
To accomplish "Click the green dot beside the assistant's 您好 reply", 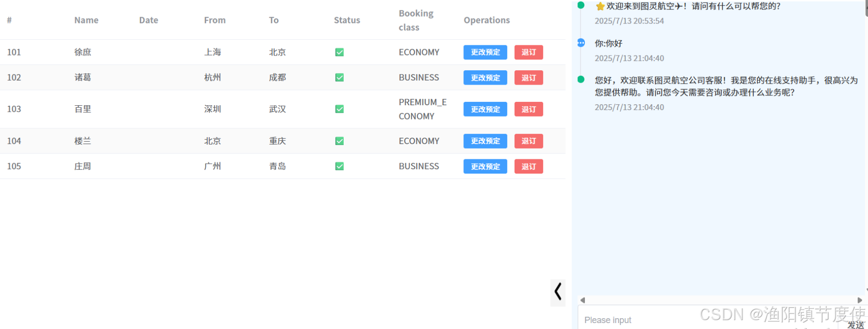I will click(x=581, y=79).
